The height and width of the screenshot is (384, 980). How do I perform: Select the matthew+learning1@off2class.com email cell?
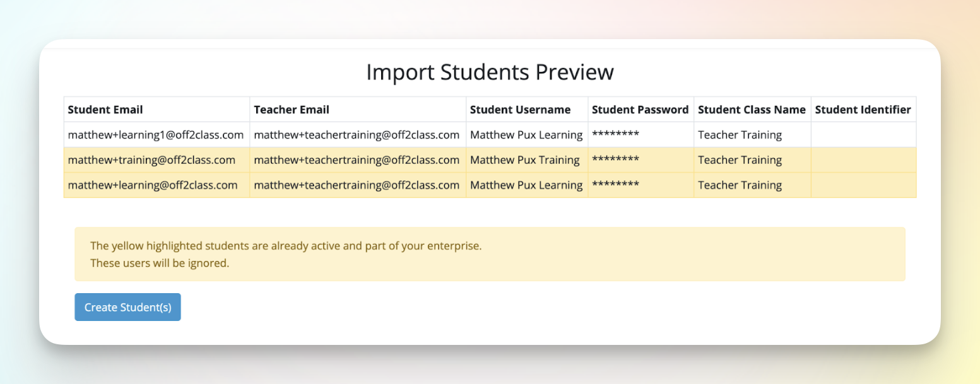tap(155, 135)
